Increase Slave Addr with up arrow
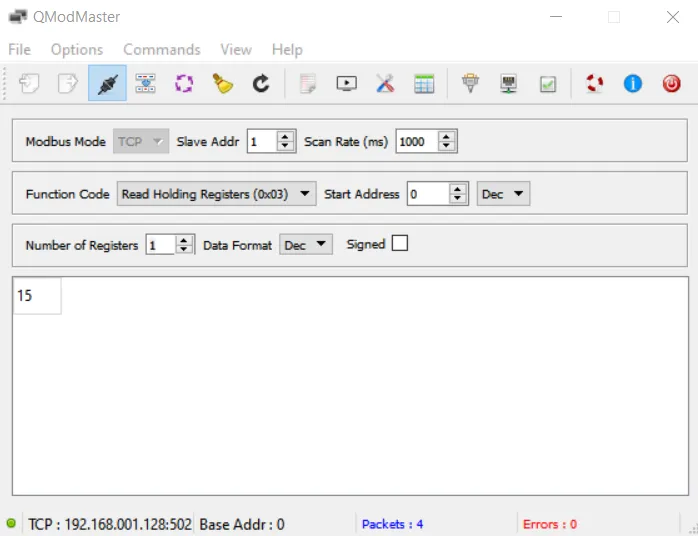 [286, 137]
